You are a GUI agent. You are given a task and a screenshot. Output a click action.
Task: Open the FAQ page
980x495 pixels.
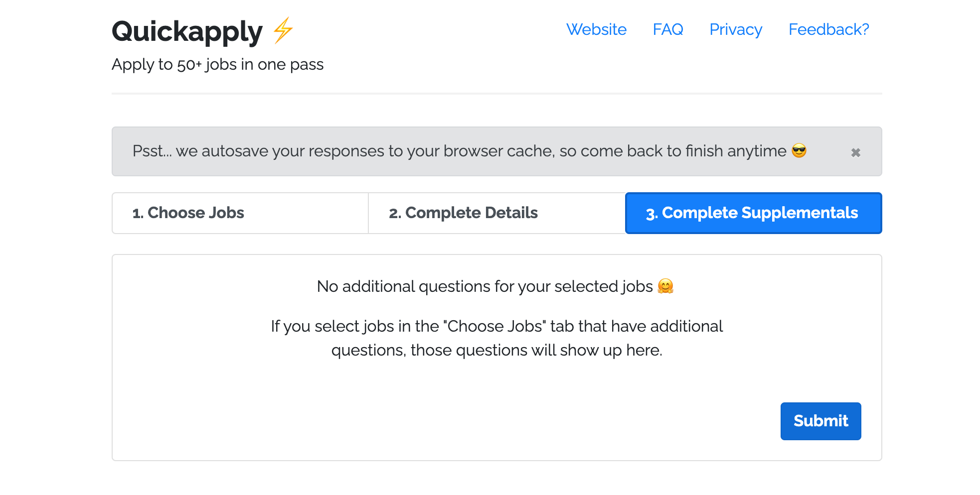668,30
